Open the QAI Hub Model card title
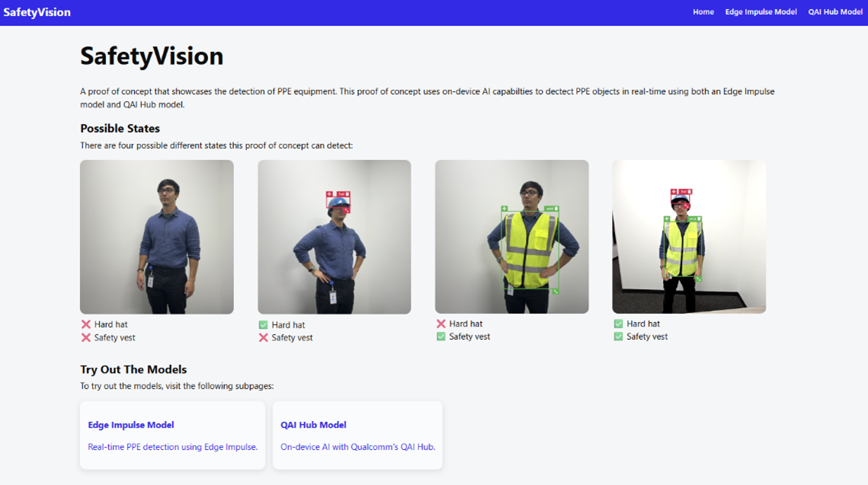 pyautogui.click(x=313, y=425)
